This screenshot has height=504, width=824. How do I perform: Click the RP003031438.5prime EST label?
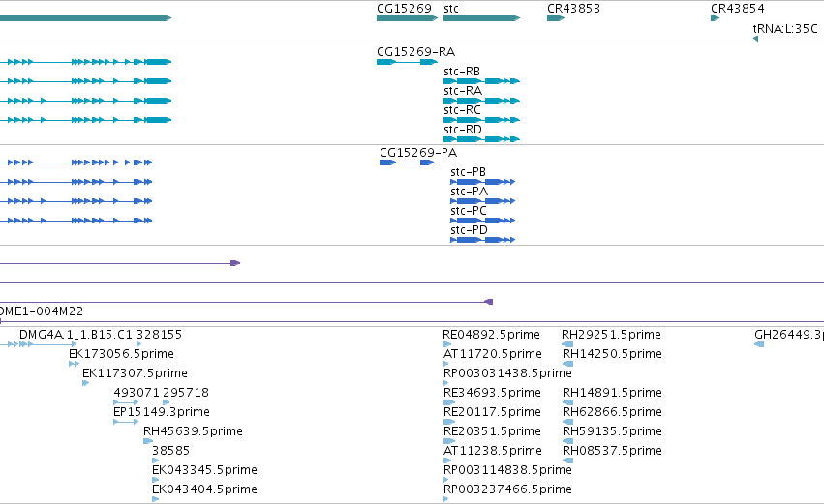click(x=507, y=373)
